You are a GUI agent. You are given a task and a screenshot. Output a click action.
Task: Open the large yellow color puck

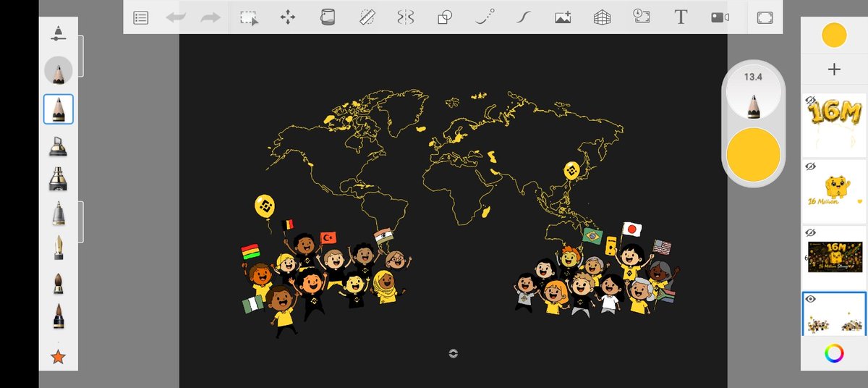[x=753, y=155]
